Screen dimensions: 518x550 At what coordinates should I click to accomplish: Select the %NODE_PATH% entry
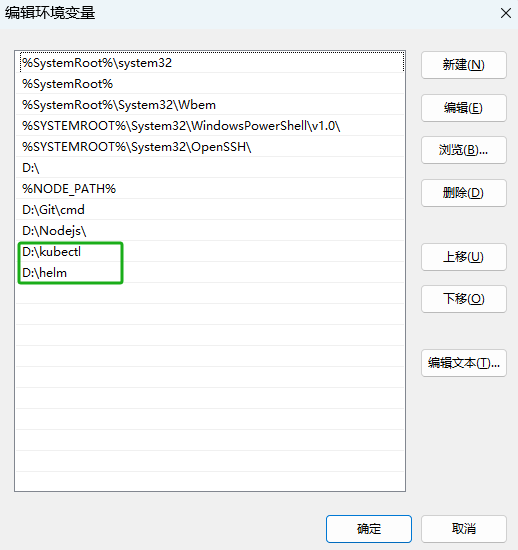210,189
